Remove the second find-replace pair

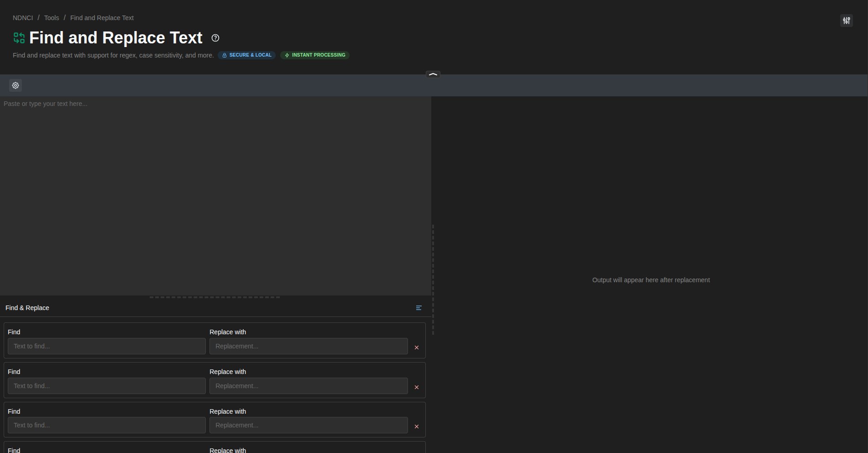416,387
